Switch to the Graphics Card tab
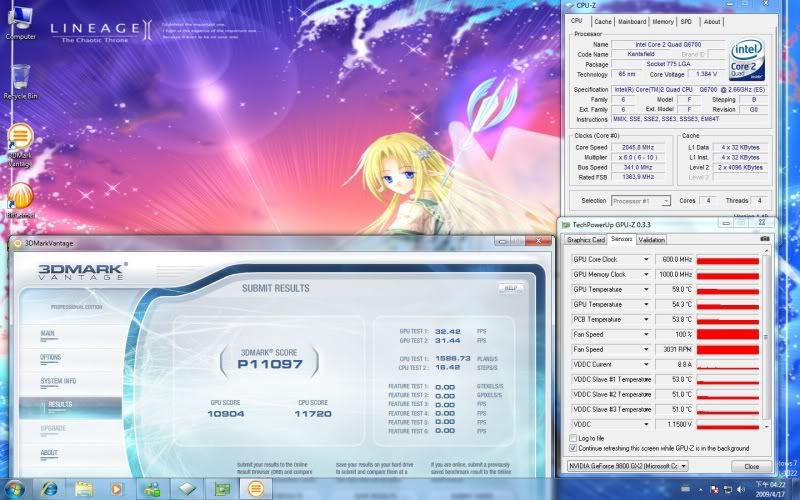The image size is (800, 500). coord(586,240)
